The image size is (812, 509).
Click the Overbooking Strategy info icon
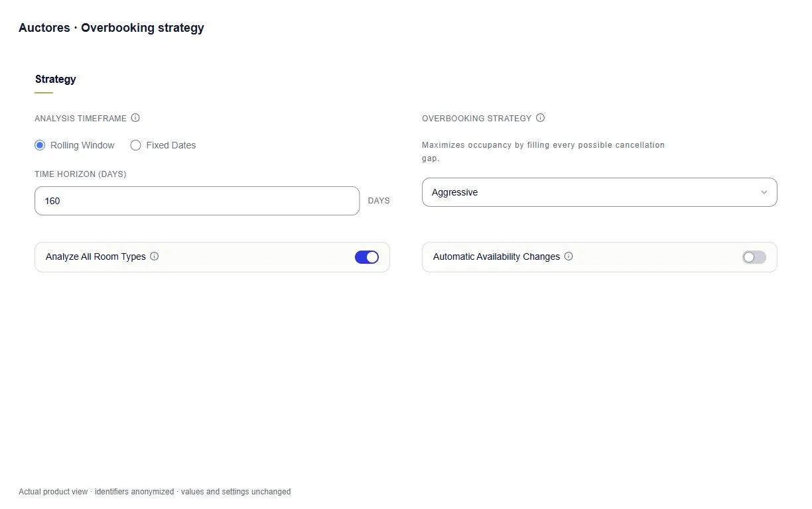tap(540, 118)
